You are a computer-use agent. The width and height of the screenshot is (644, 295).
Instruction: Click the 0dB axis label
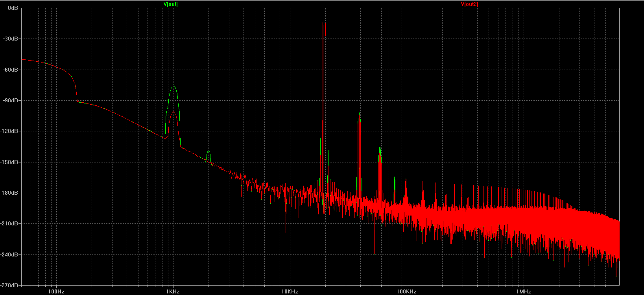[x=13, y=8]
